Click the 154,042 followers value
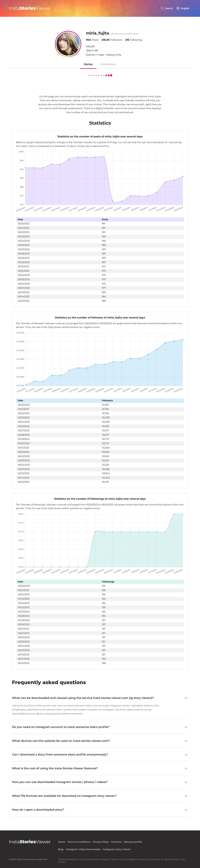200x868 pixels. [x=106, y=478]
